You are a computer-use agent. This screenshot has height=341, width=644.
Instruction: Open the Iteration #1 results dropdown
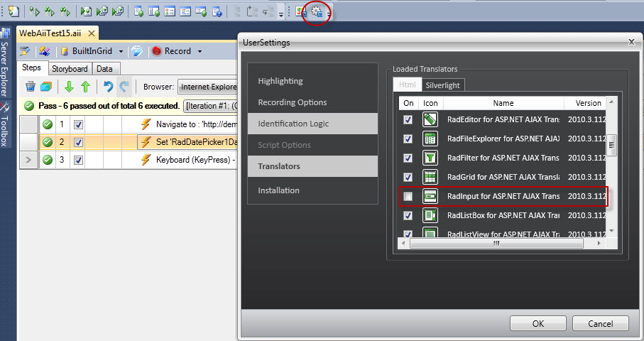211,106
